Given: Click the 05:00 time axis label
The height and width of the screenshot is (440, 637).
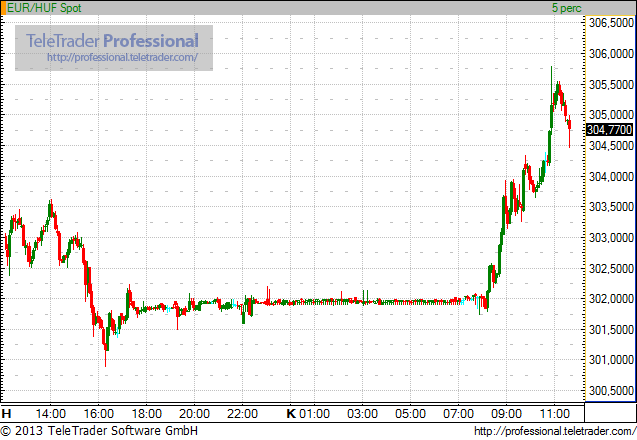Looking at the screenshot, I should point(410,414).
